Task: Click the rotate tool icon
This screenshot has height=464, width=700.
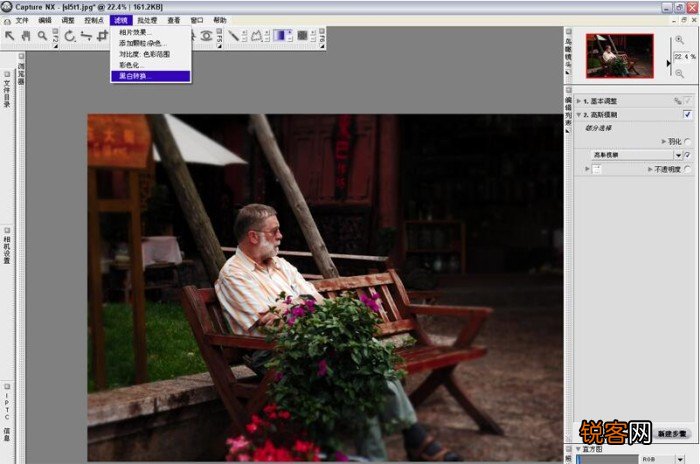Action: point(70,36)
